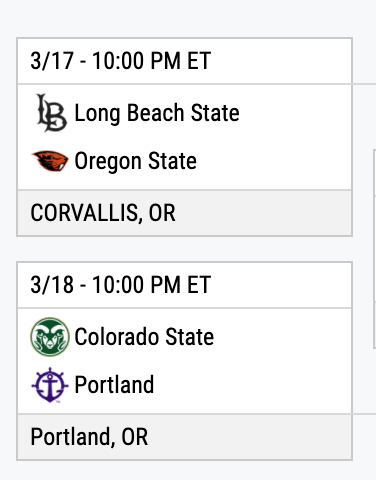The width and height of the screenshot is (376, 480).
Task: Select the 3/18 - 10:00 PM ET game header
Action: coord(184,285)
